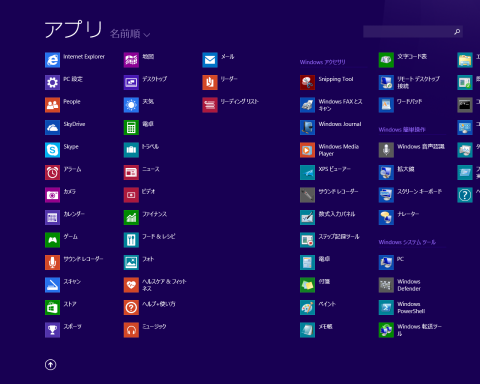Launch the Snipping Tool icon
The image size is (480, 384).
[307, 82]
